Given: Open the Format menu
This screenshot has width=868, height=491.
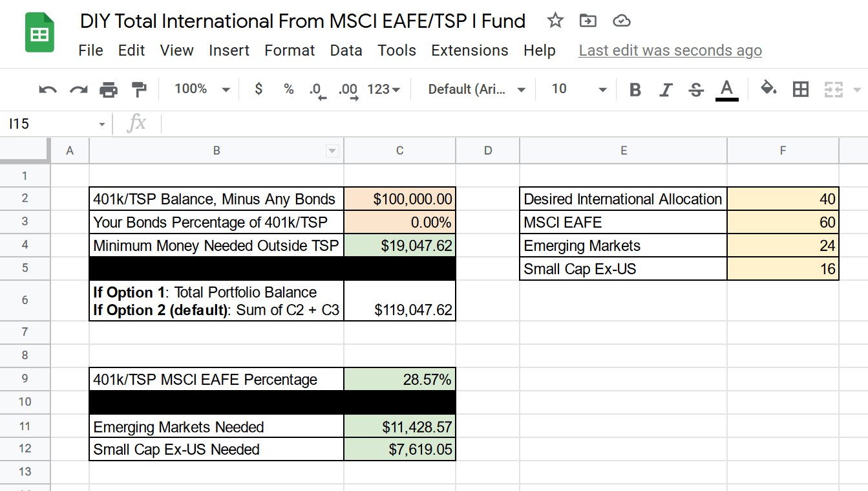Looking at the screenshot, I should 290,50.
